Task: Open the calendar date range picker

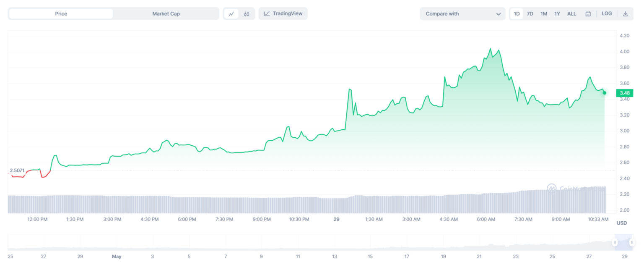Action: [x=588, y=14]
